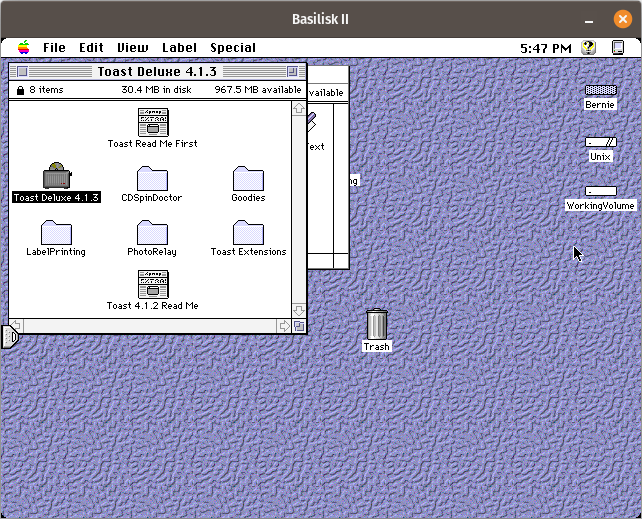This screenshot has width=642, height=519.
Task: Click the horizontal scroll right arrow
Action: 285,326
